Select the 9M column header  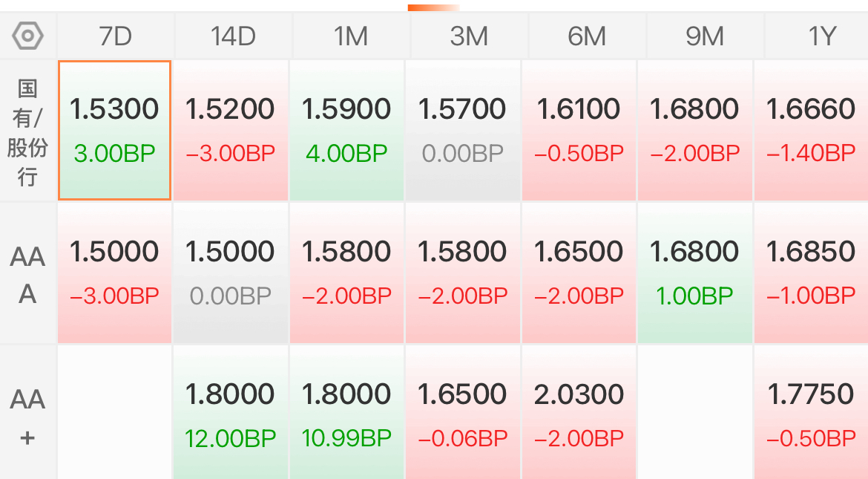coord(705,36)
